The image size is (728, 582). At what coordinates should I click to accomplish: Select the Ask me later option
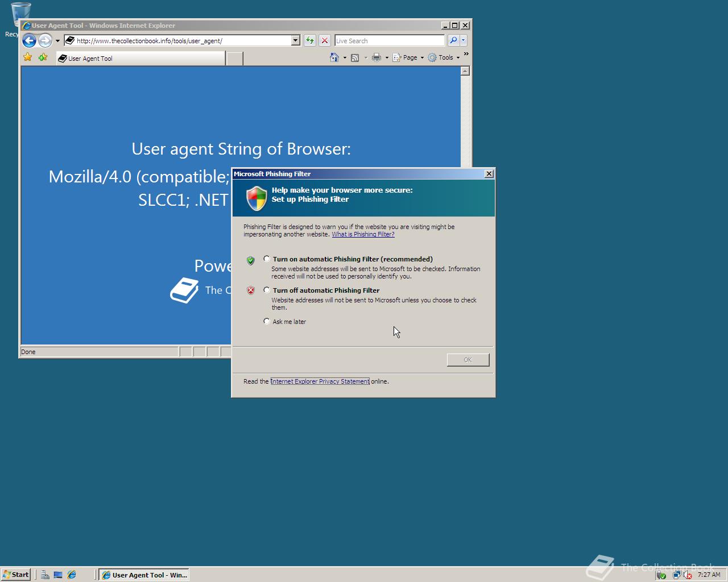coord(267,321)
